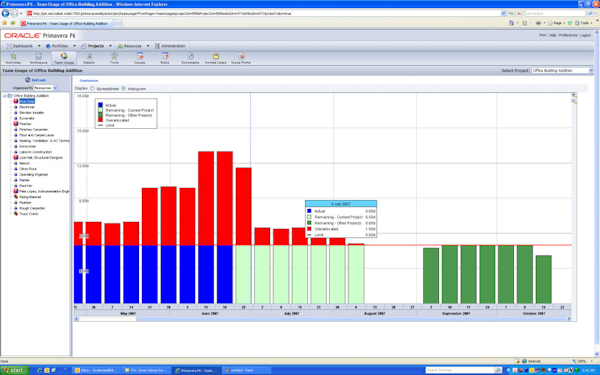Open the Projects menu dropdown arrow
The height and width of the screenshot is (375, 600).
[x=110, y=46]
